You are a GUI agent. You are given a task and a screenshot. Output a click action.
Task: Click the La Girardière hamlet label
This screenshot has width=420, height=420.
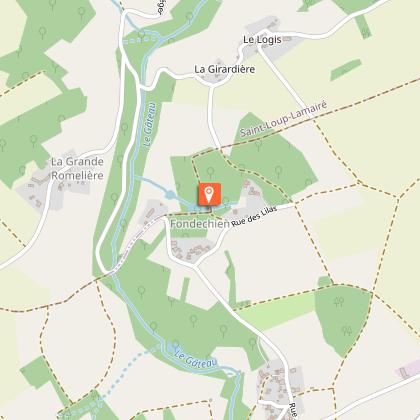(x=225, y=69)
